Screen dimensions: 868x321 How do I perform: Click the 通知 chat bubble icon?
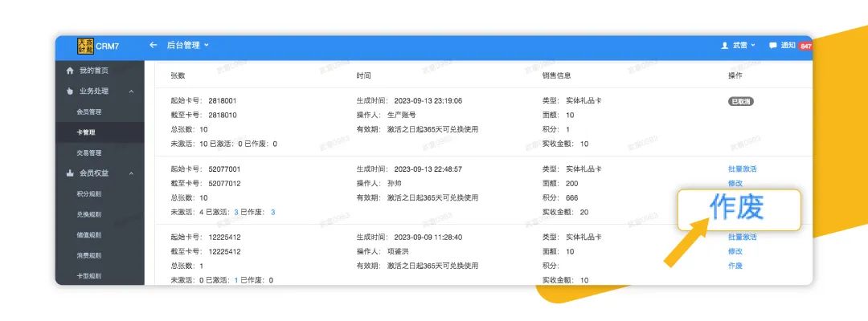773,46
